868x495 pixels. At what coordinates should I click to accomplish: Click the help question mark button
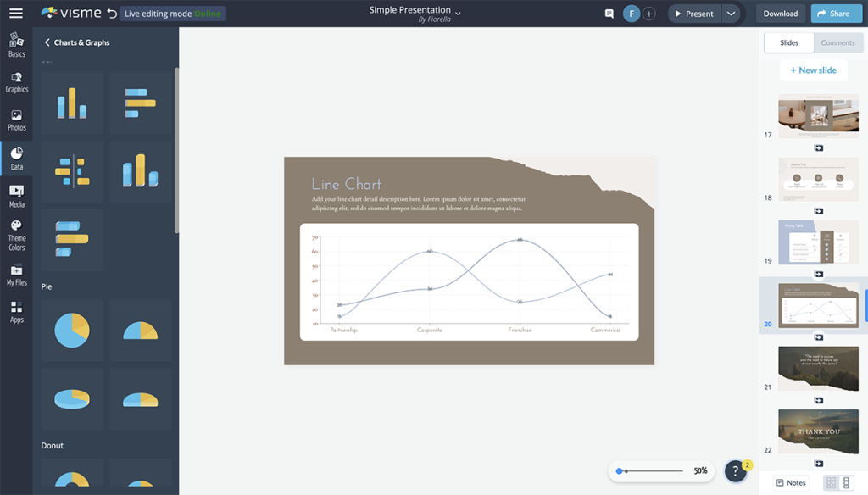pyautogui.click(x=736, y=470)
